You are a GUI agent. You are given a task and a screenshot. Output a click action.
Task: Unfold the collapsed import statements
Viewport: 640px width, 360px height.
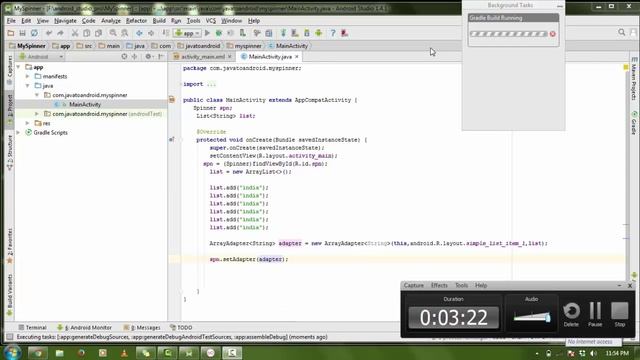click(x=211, y=84)
